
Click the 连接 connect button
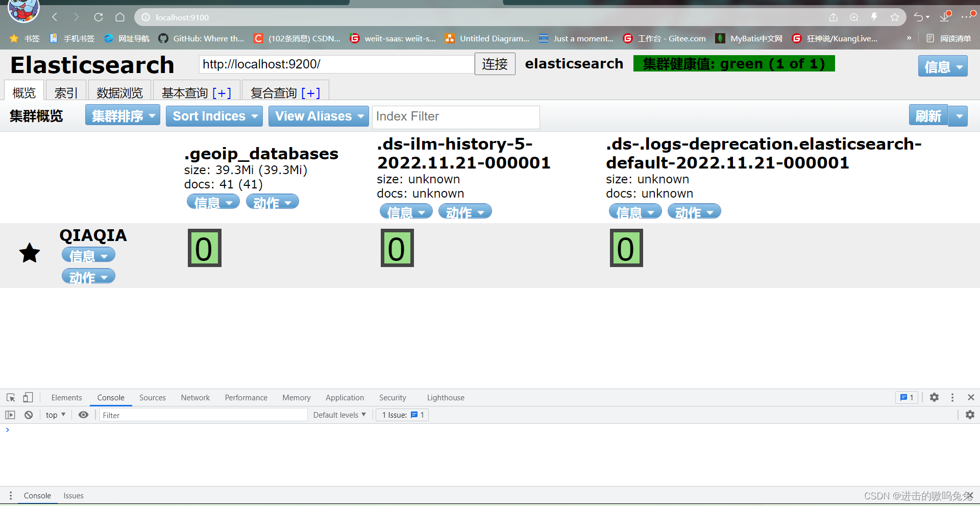click(495, 64)
